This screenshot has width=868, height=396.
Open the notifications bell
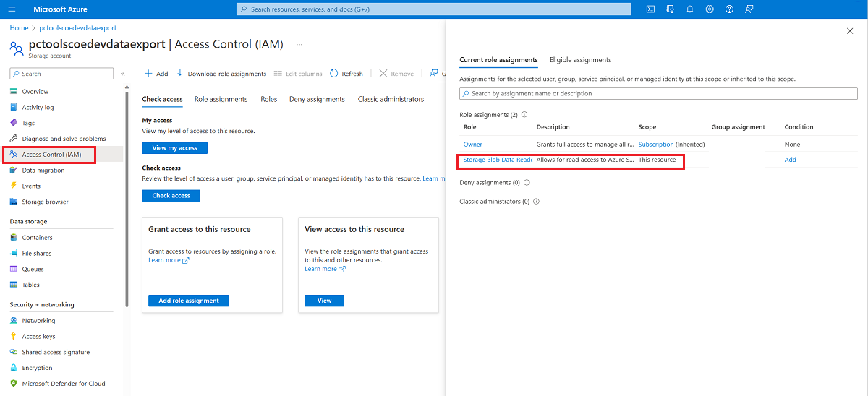[690, 9]
